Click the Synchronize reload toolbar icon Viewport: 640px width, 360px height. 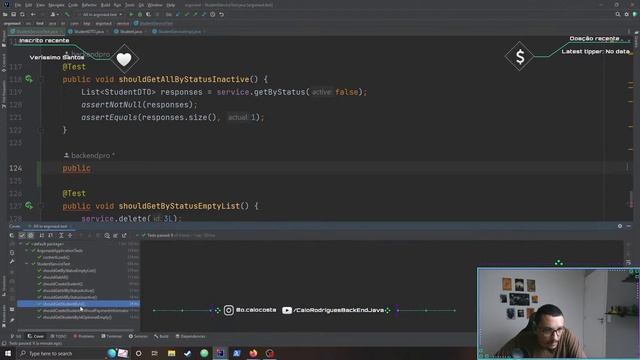click(x=22, y=14)
